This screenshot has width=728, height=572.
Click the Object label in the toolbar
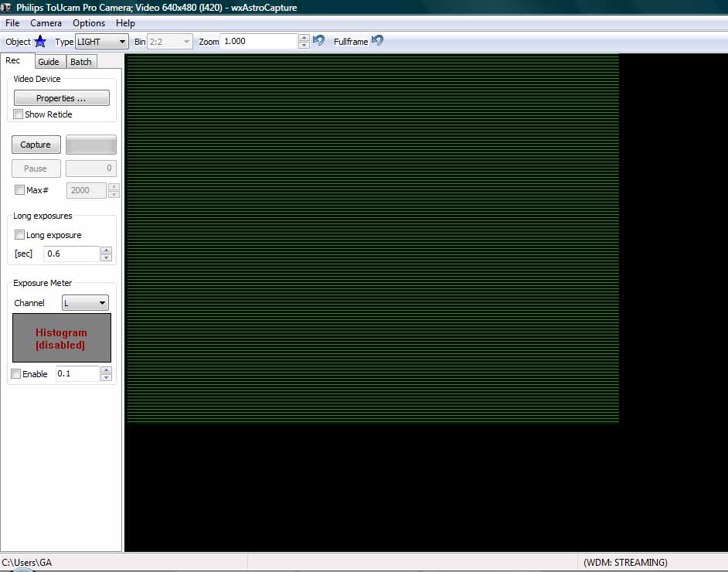(x=18, y=41)
